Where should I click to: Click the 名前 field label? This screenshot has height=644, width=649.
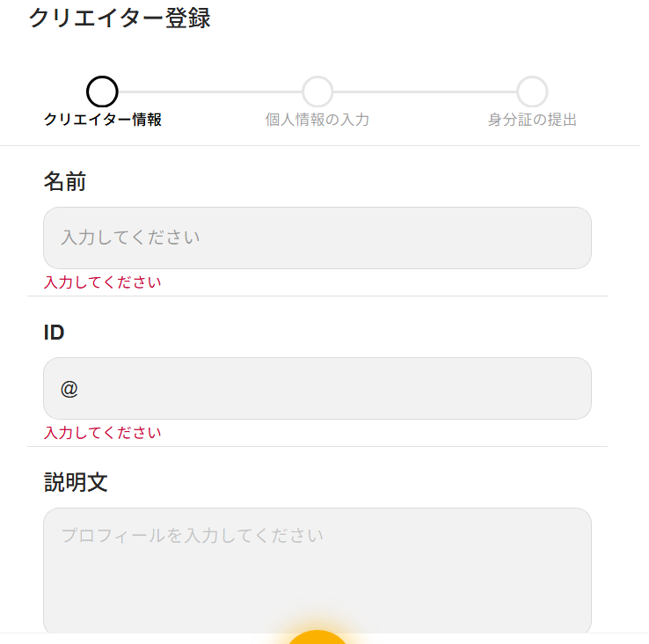(65, 181)
